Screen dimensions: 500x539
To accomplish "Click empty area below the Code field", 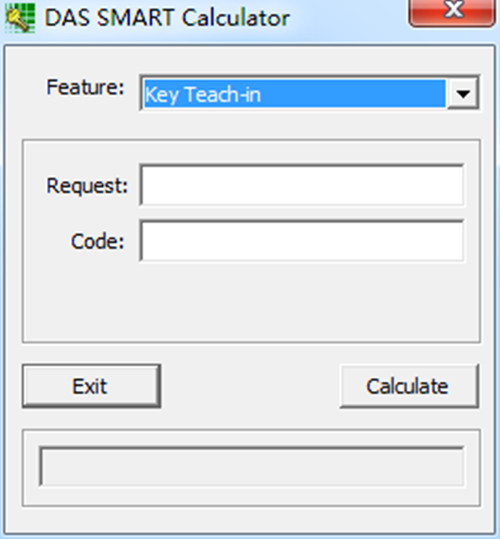I will pyautogui.click(x=251, y=301).
